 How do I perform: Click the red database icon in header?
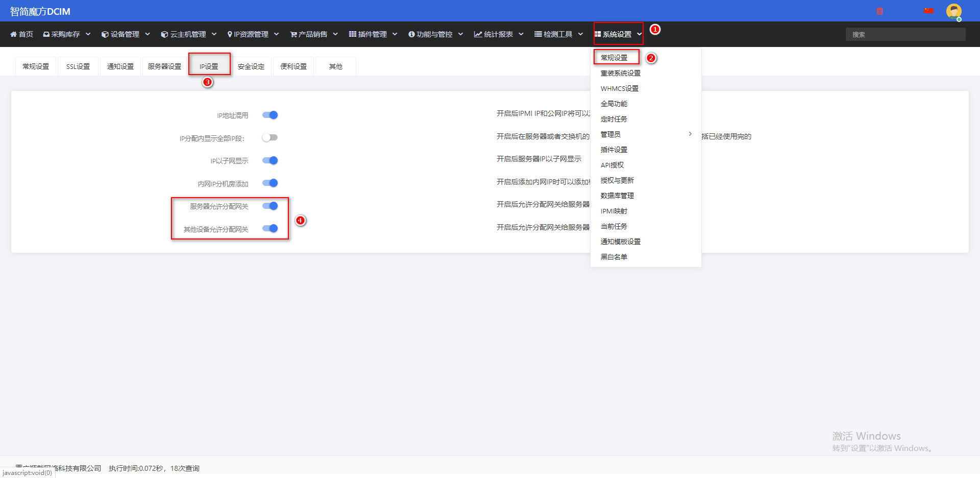(x=880, y=11)
